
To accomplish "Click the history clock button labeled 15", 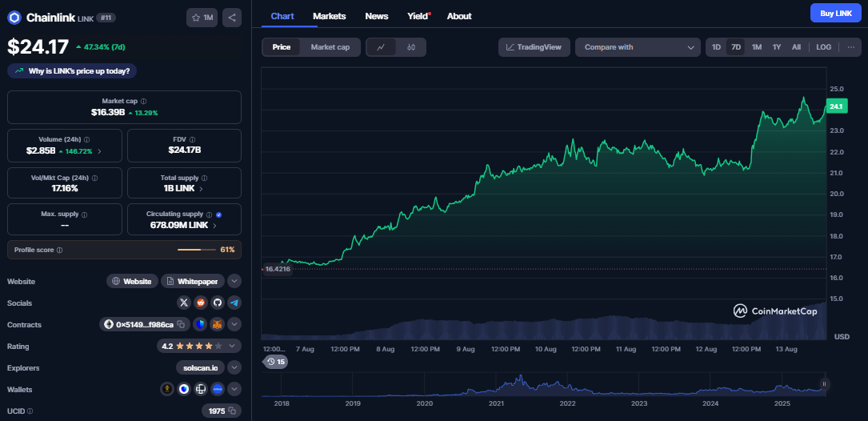I will pyautogui.click(x=275, y=362).
